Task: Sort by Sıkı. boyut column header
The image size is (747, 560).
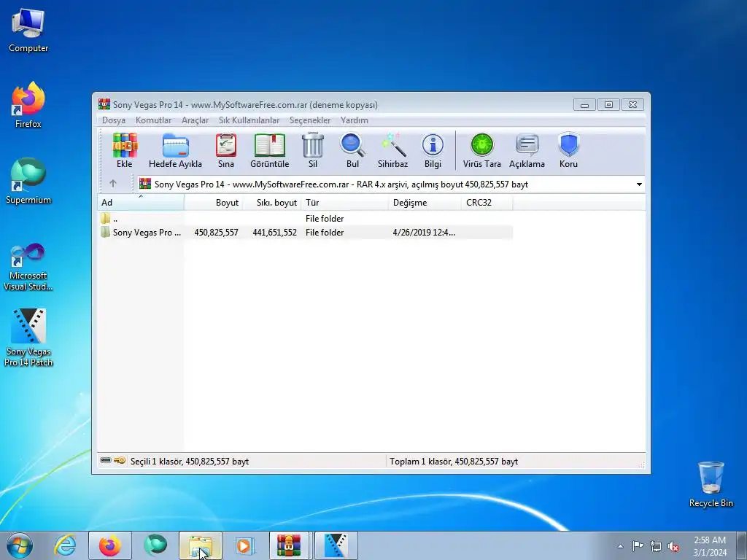Action: tap(272, 203)
